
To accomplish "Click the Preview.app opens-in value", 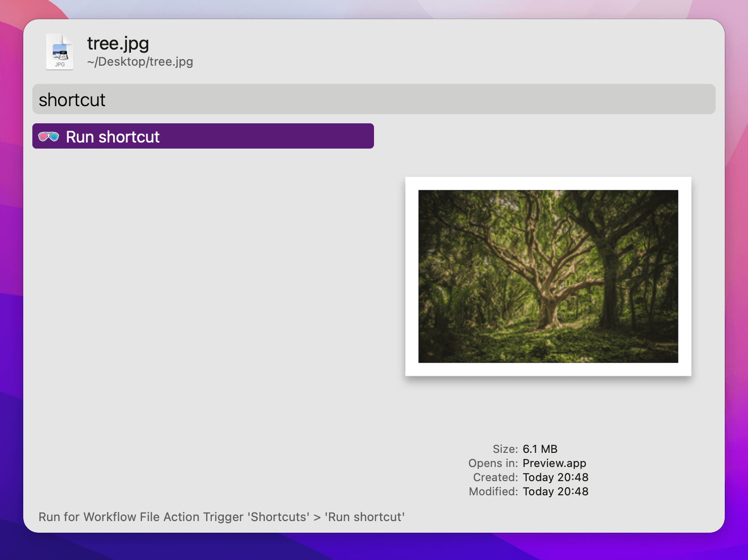I will coord(554,463).
